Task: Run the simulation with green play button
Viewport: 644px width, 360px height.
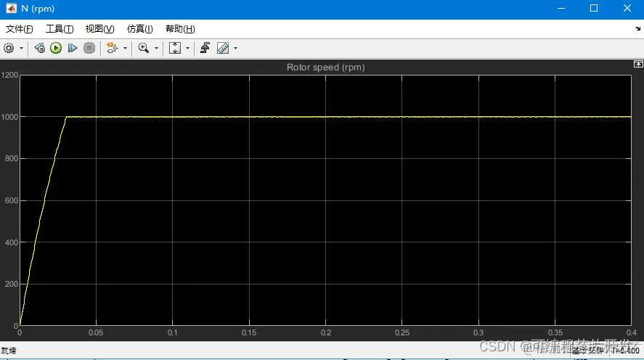Action: (x=56, y=48)
